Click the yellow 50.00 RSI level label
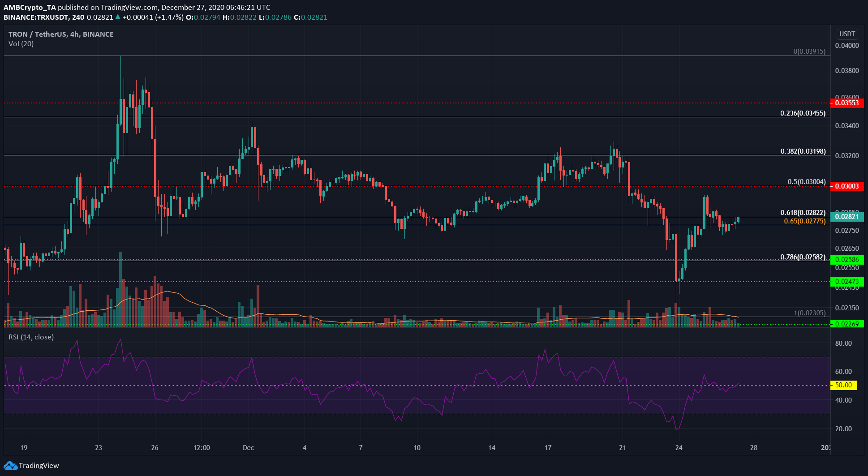The height and width of the screenshot is (476, 868). (x=843, y=385)
